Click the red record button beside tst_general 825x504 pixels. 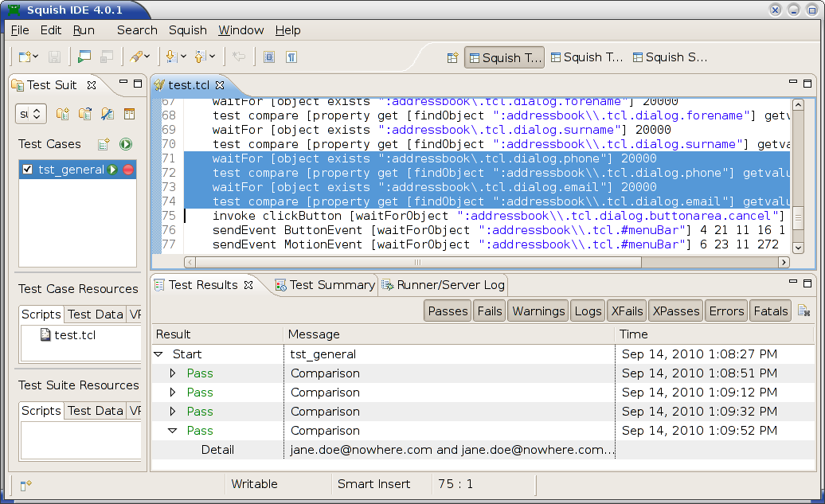(128, 170)
